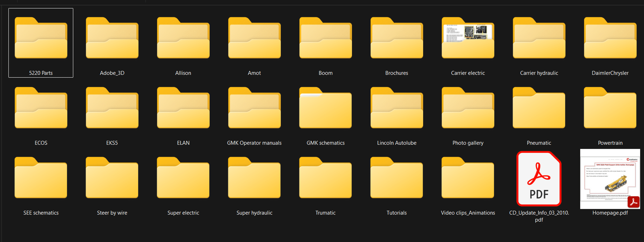Select the Tutorials folder icon

pos(397,177)
